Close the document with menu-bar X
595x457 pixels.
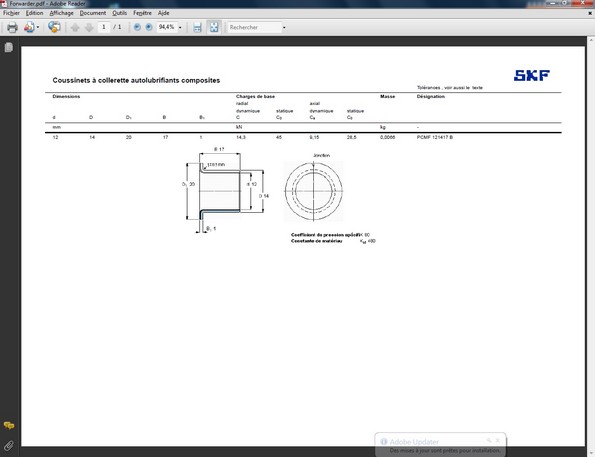coord(590,13)
